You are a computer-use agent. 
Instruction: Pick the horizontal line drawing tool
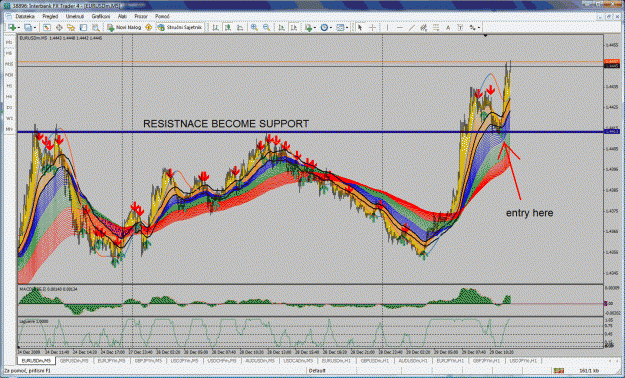(x=400, y=28)
